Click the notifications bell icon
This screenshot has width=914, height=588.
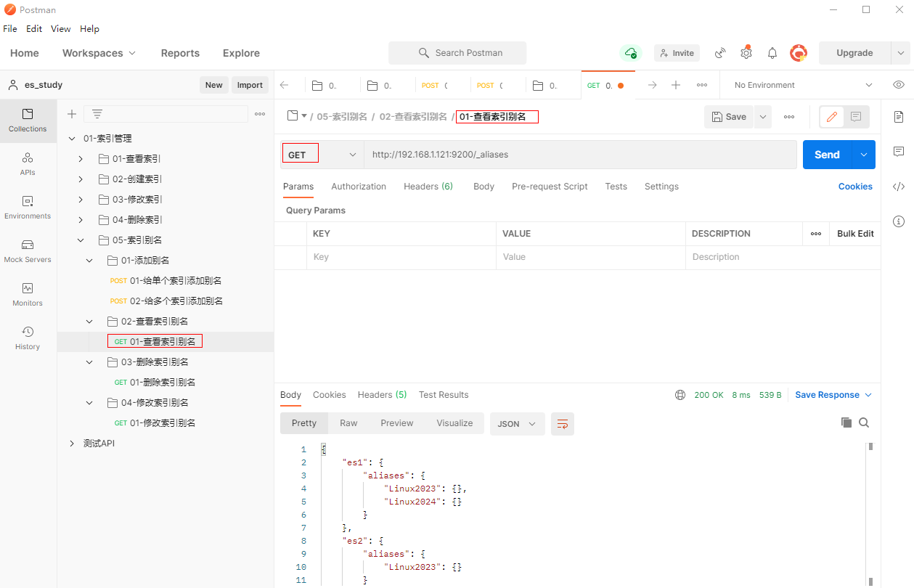(x=772, y=53)
